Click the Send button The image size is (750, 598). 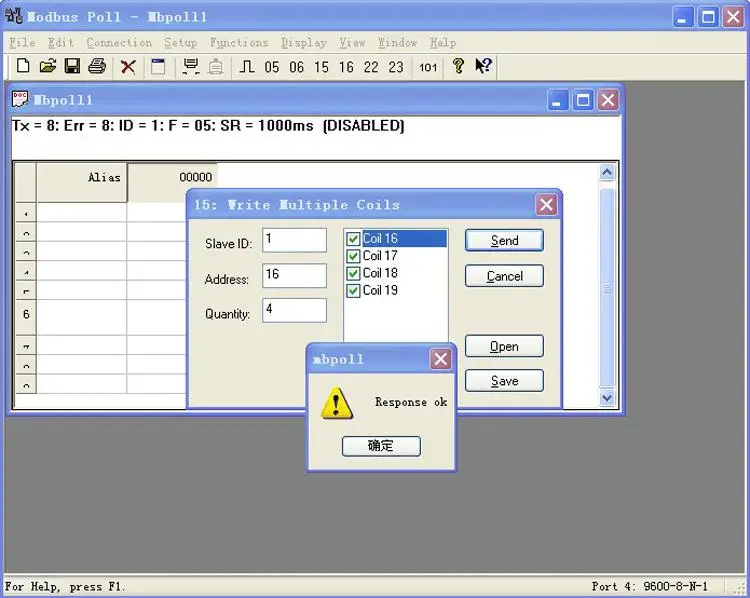tap(504, 241)
